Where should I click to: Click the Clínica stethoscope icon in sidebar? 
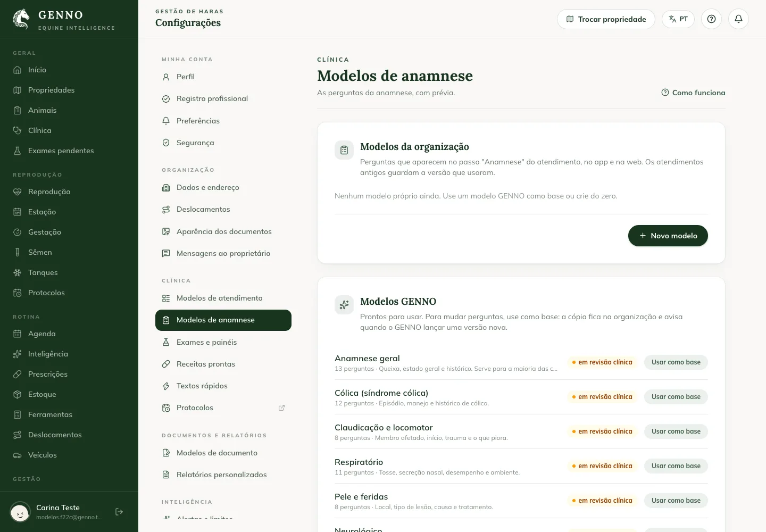click(x=18, y=130)
